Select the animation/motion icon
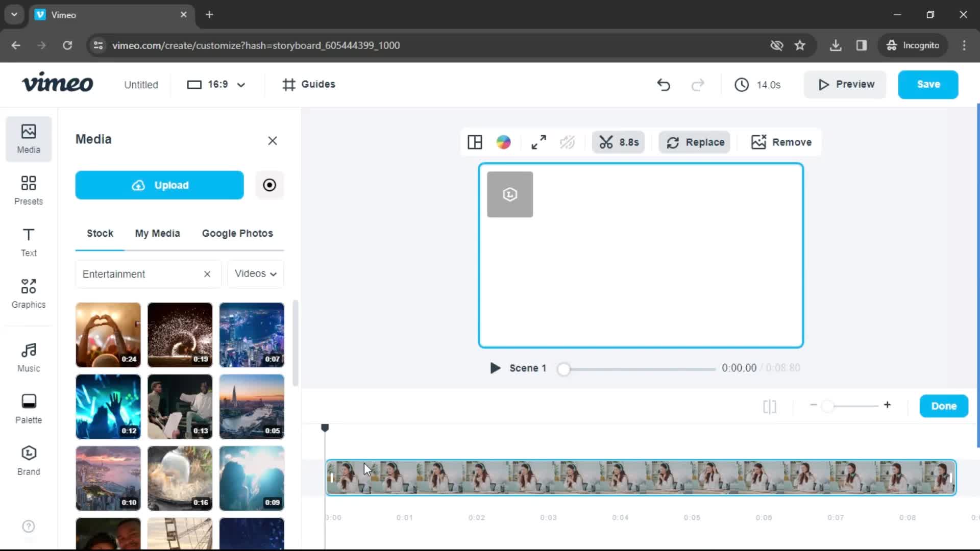This screenshot has width=980, height=551. pyautogui.click(x=568, y=142)
